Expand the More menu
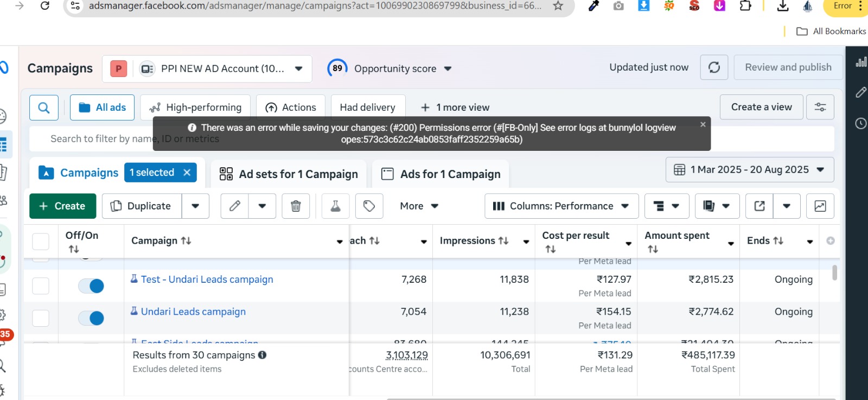 coord(419,206)
